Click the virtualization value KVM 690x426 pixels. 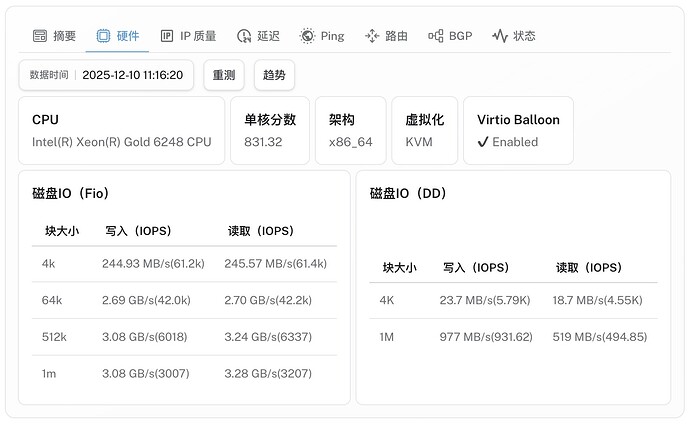point(419,142)
